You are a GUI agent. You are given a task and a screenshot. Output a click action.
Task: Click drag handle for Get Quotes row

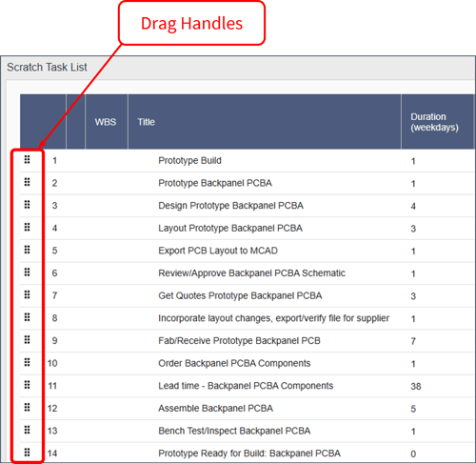(28, 294)
